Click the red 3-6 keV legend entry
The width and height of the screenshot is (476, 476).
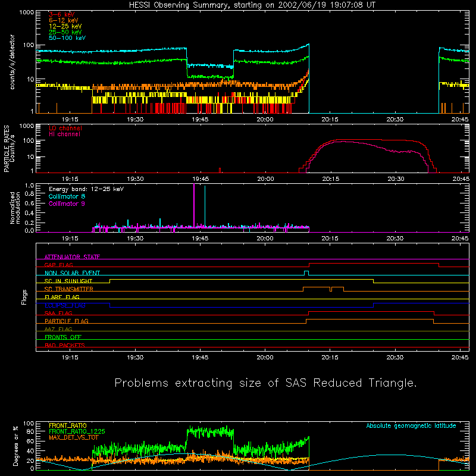pyautogui.click(x=62, y=14)
